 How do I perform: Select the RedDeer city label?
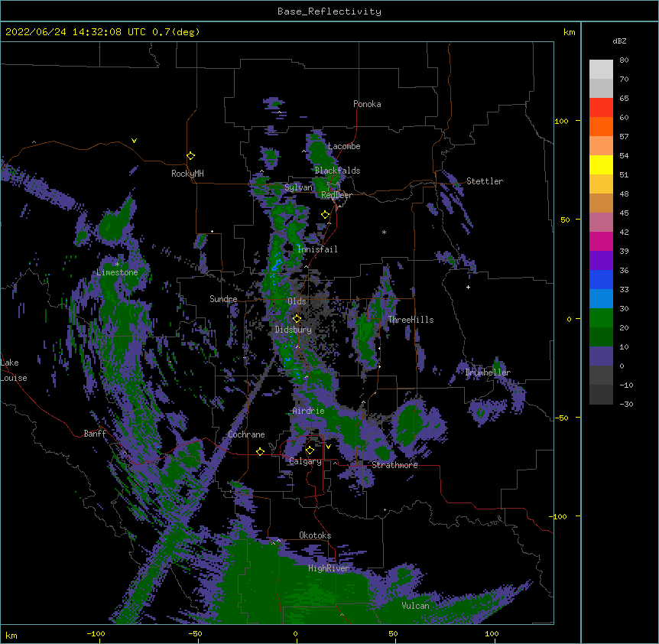[336, 195]
